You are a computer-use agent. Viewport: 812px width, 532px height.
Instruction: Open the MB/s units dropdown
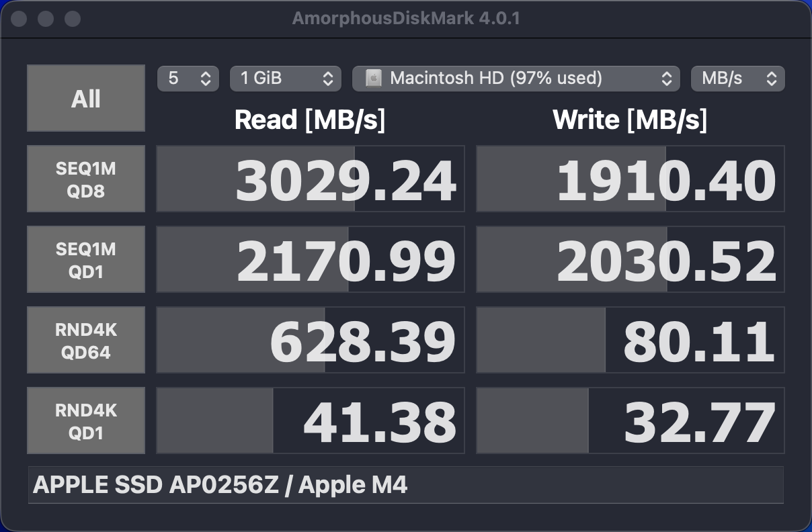[x=737, y=79]
